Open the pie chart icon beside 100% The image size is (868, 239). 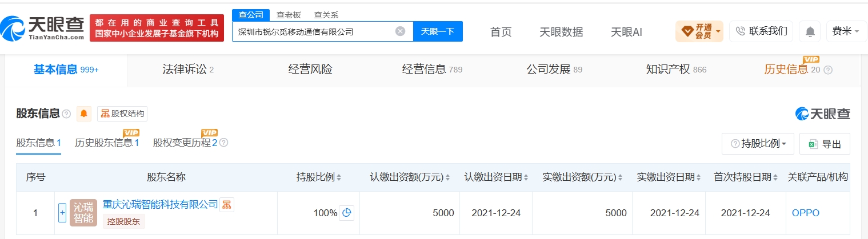pyautogui.click(x=346, y=213)
